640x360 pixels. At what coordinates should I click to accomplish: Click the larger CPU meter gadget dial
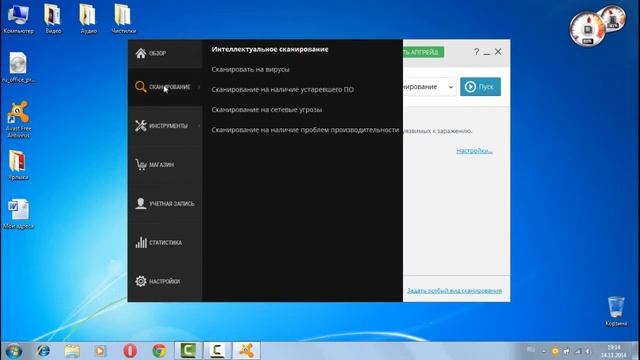(587, 29)
